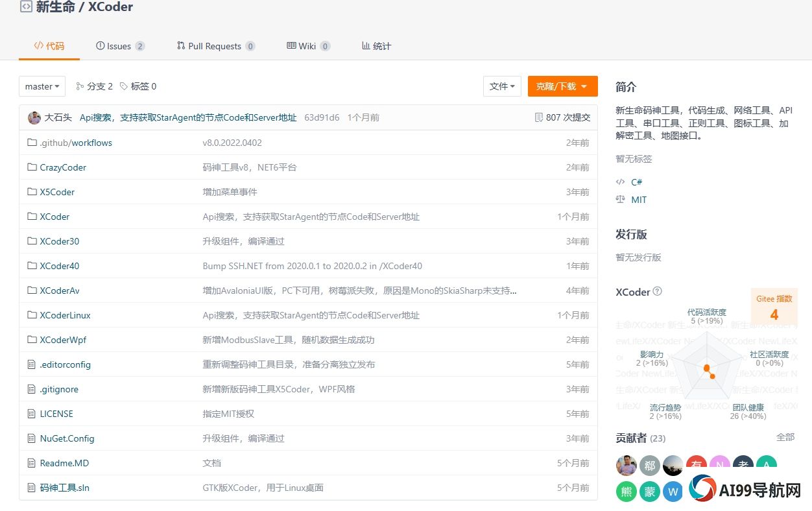Open the 统计 tab

click(376, 46)
